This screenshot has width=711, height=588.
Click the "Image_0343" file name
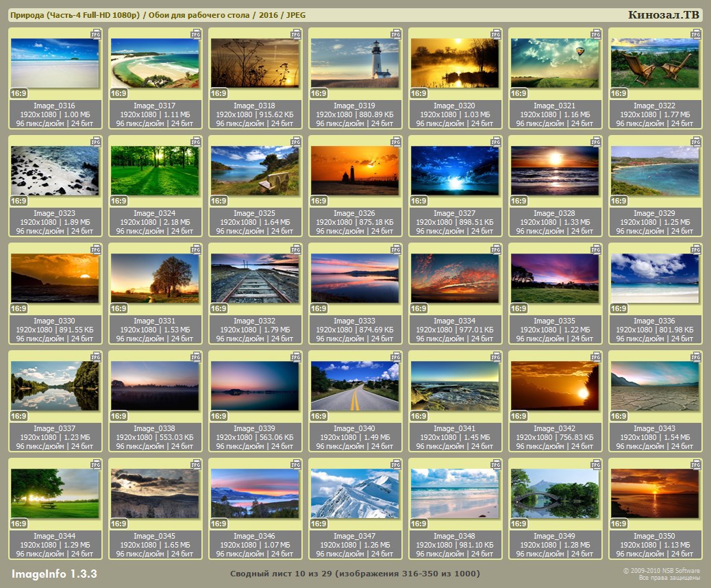(654, 428)
